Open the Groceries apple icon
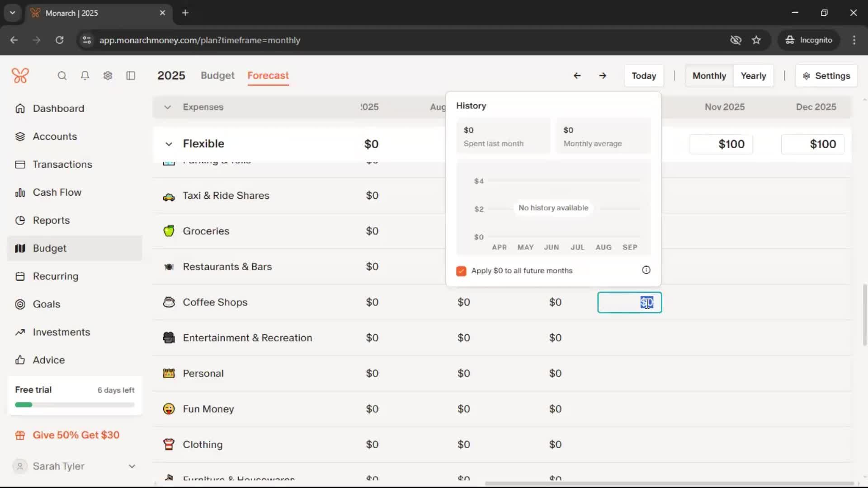Image resolution: width=868 pixels, height=488 pixels. coord(169,231)
